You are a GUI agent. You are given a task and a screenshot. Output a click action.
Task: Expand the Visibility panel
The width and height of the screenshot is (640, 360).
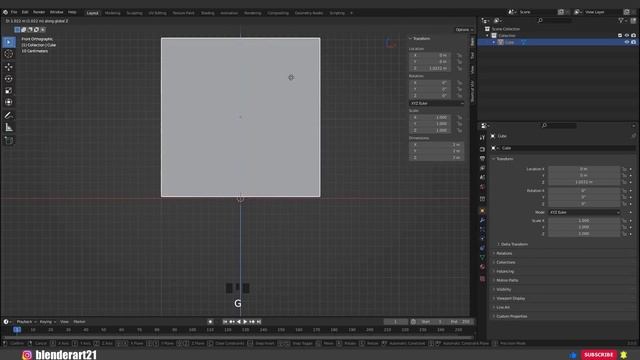503,289
